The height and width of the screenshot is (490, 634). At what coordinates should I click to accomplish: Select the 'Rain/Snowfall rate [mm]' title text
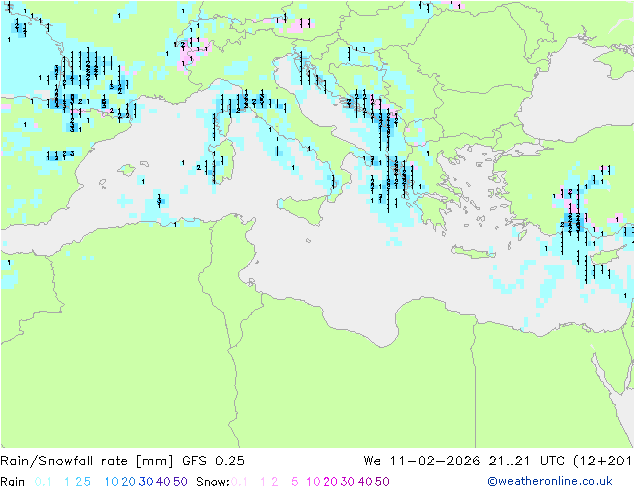[87, 460]
